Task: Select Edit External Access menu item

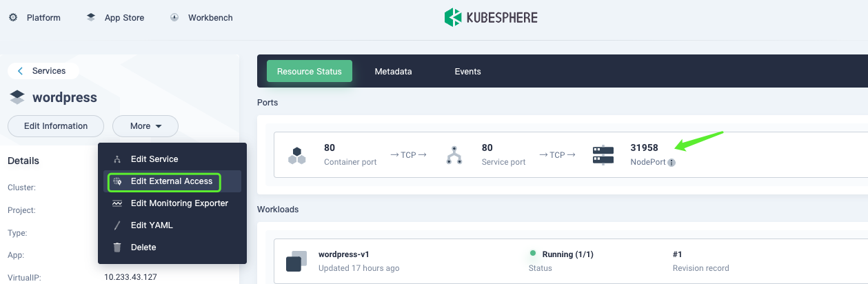Action: 171,181
